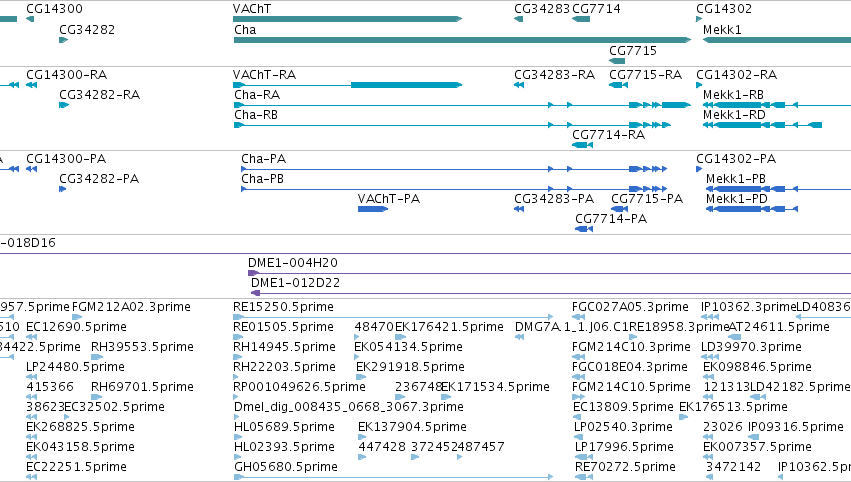Select Dmel_dig_008435_0668_3067.3prime label

pos(349,408)
